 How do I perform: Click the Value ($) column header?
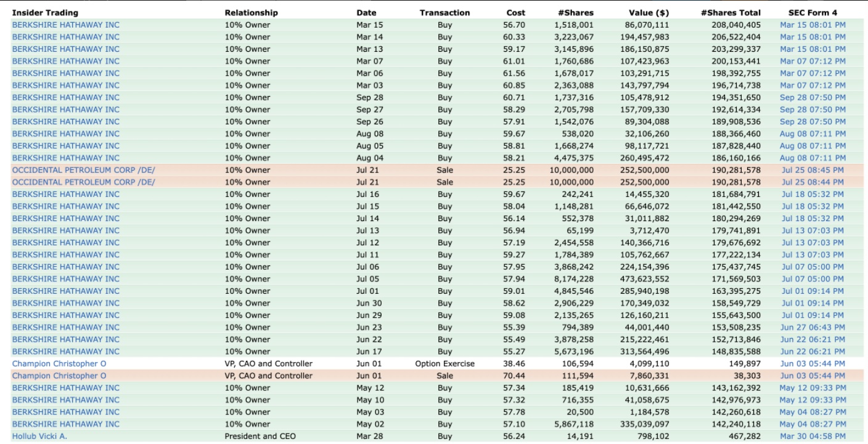tap(649, 13)
